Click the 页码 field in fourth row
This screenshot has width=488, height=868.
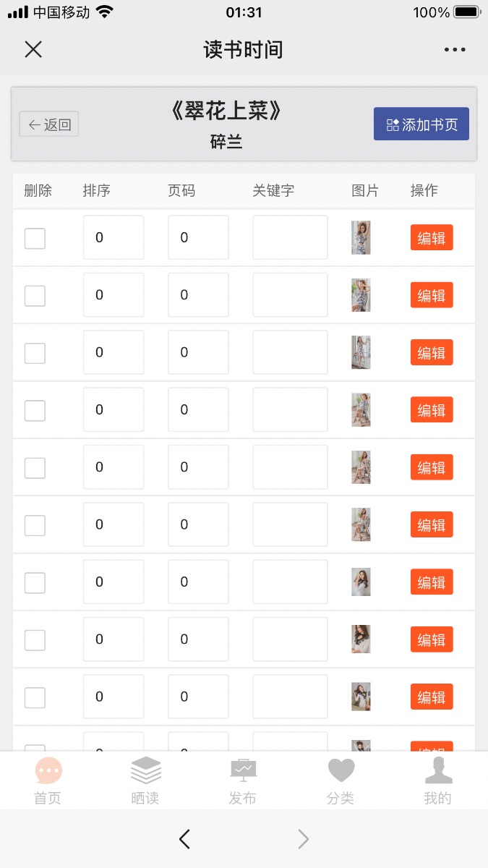198,409
